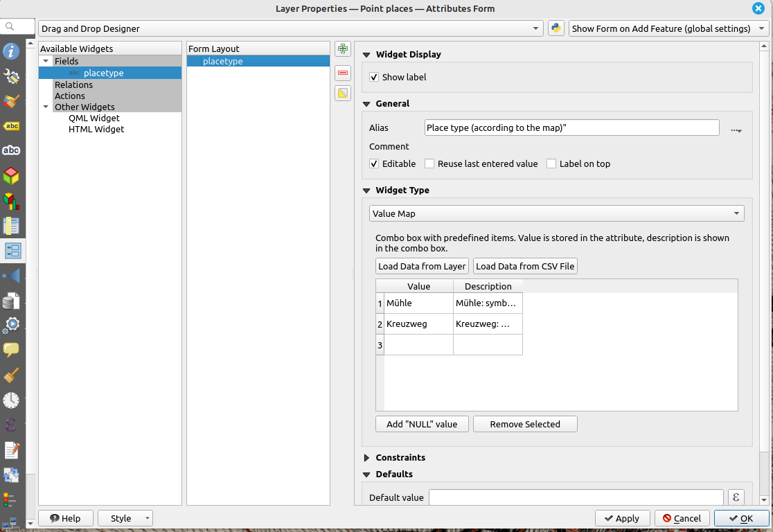Screen dimensions: 773x532
Task: Click the red minus remove button
Action: click(342, 73)
